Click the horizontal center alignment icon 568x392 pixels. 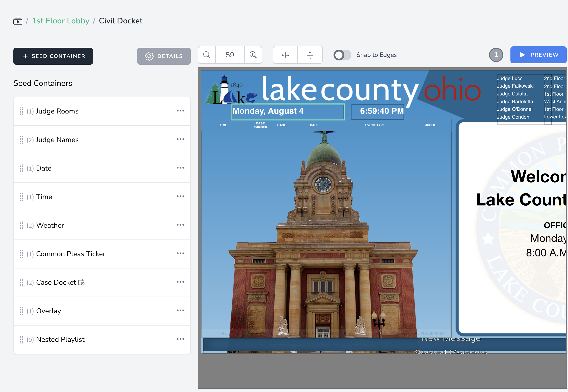click(x=285, y=55)
